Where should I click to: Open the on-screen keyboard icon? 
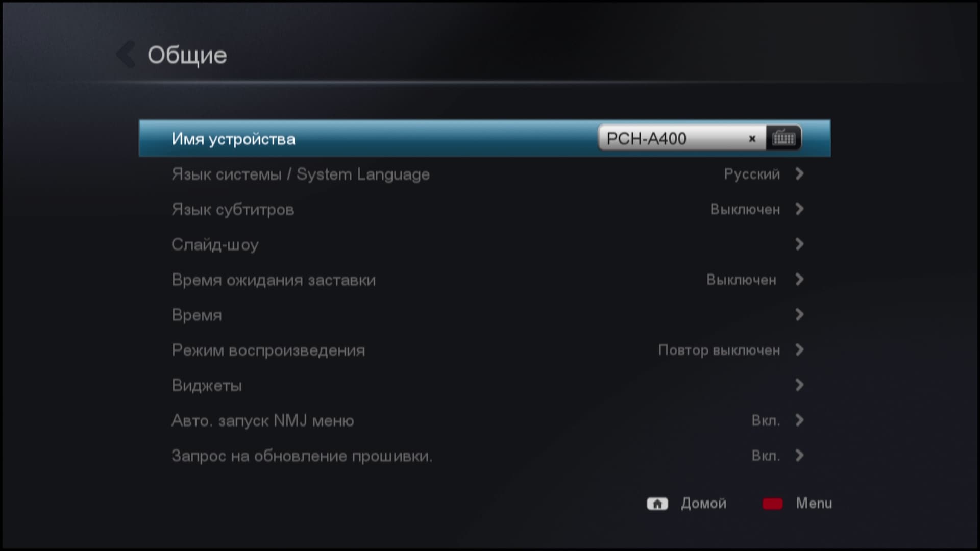click(x=783, y=138)
